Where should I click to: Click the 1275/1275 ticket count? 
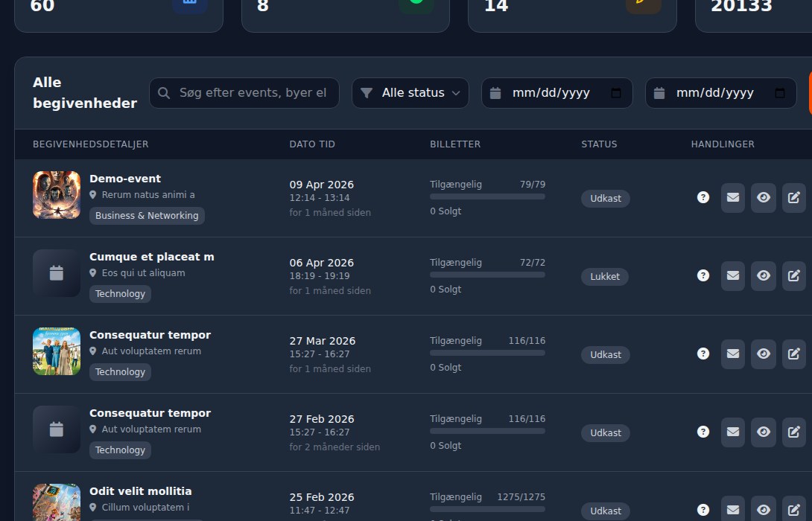click(x=521, y=497)
